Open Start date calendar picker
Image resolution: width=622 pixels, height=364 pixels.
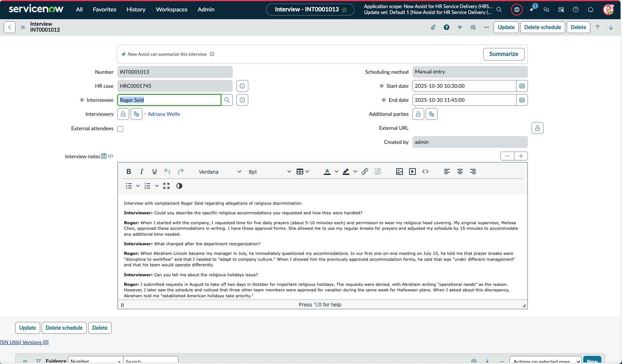click(522, 86)
